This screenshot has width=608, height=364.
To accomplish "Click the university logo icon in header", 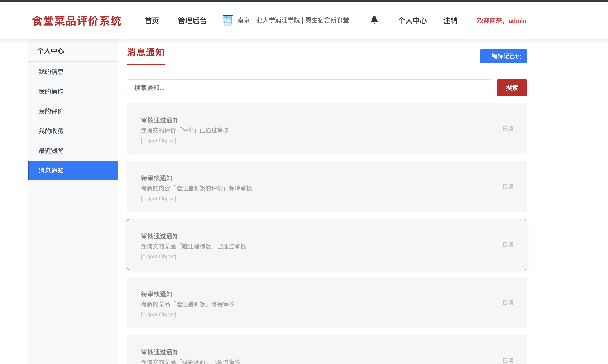I will pyautogui.click(x=227, y=20).
